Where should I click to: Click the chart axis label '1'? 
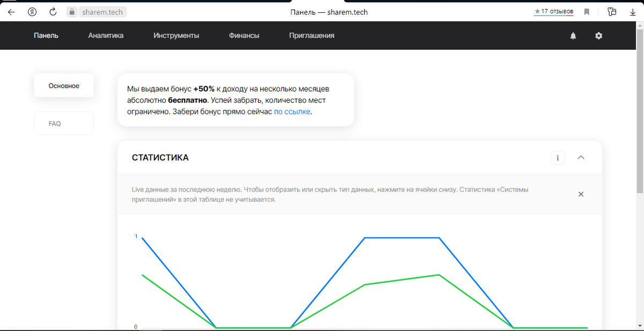[136, 237]
